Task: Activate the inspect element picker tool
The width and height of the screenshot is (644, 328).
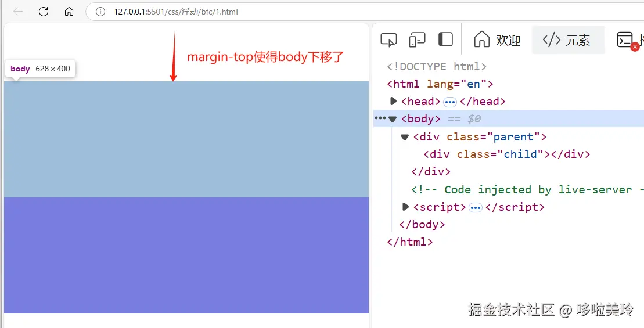Action: [x=388, y=40]
